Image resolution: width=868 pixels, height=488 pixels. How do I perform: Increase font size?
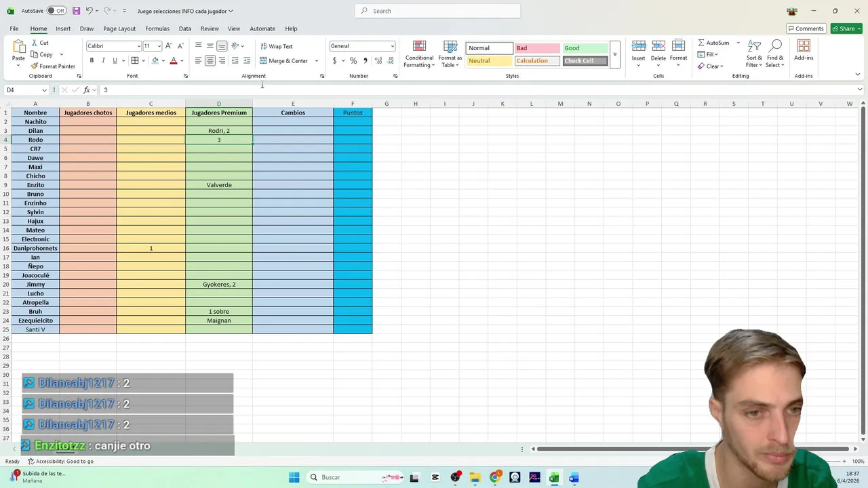click(x=169, y=46)
